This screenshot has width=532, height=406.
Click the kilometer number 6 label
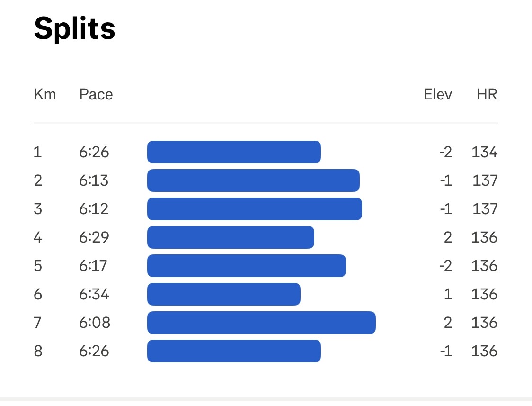(38, 294)
